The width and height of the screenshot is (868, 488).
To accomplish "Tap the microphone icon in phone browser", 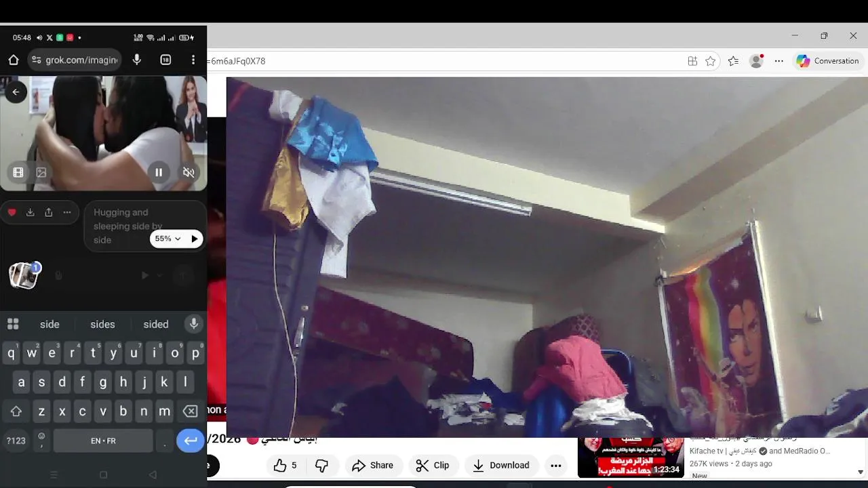I will click(137, 60).
